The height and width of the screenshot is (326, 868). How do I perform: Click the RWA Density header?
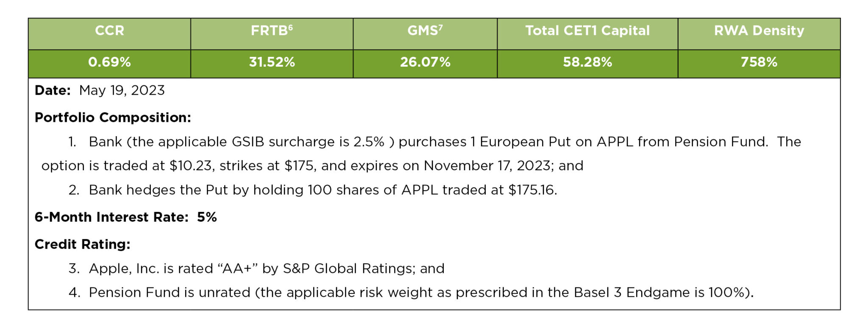[759, 31]
